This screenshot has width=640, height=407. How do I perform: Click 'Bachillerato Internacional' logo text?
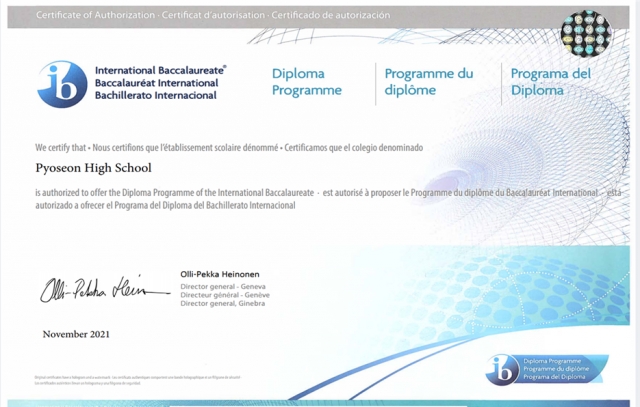coord(156,96)
